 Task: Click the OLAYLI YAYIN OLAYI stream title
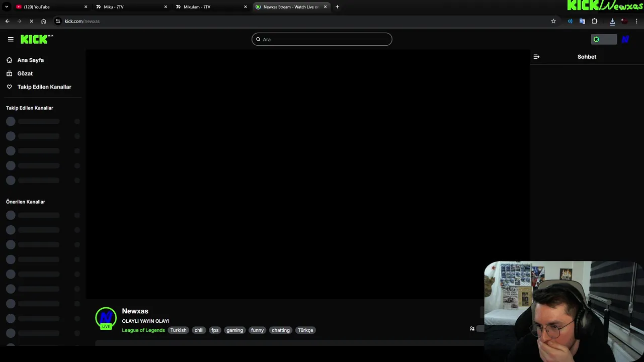(145, 321)
